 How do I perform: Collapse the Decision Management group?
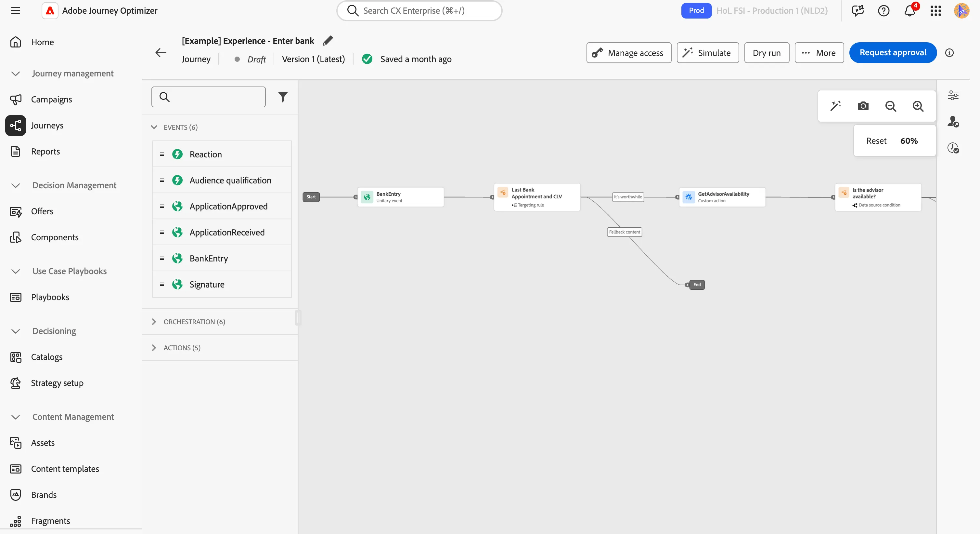[16, 185]
